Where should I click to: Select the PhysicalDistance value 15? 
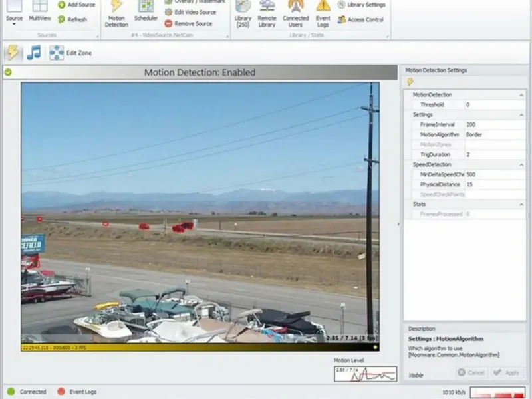pos(495,184)
